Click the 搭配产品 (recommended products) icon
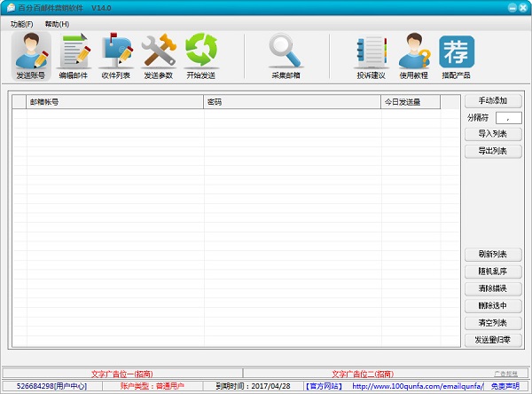 457,55
